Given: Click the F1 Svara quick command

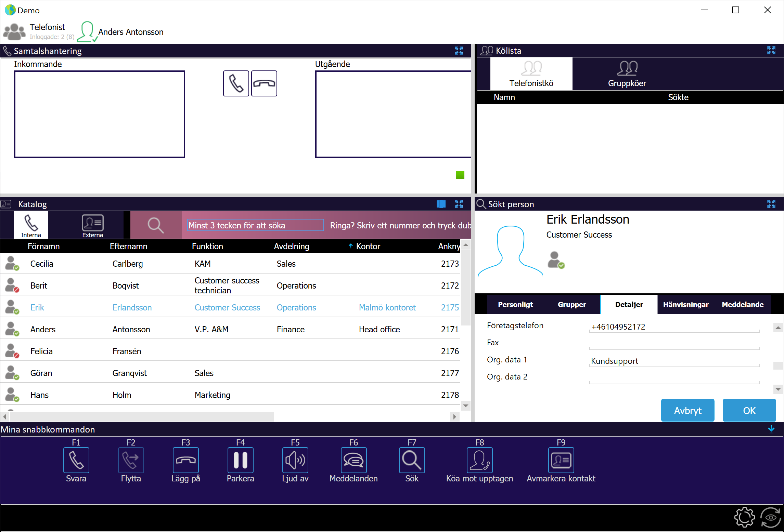Looking at the screenshot, I should (x=76, y=460).
